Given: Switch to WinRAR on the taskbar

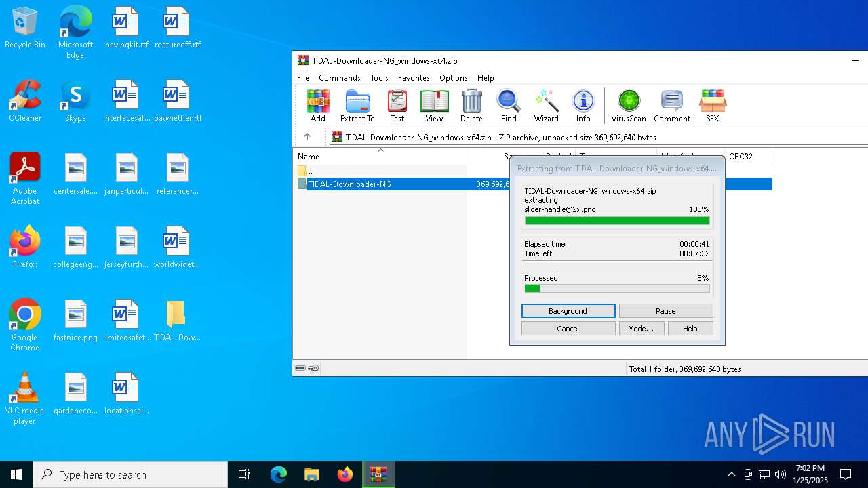Looking at the screenshot, I should tap(378, 474).
